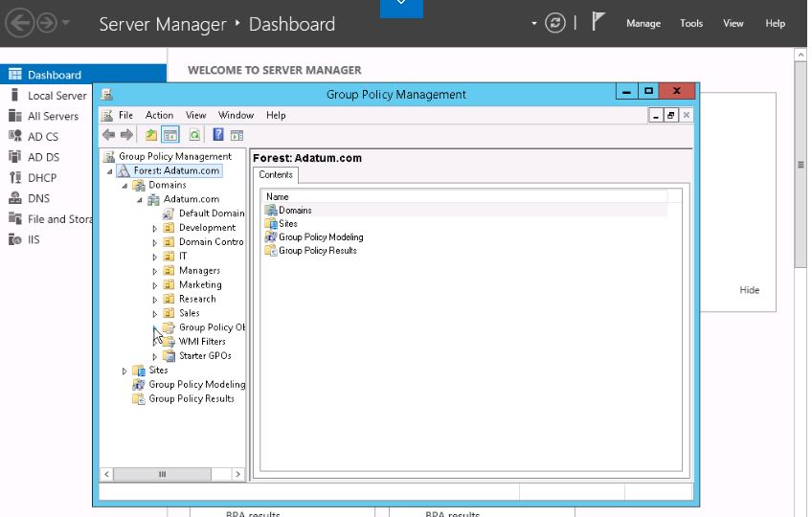This screenshot has height=517, width=812.
Task: Open the Window menu
Action: click(236, 115)
